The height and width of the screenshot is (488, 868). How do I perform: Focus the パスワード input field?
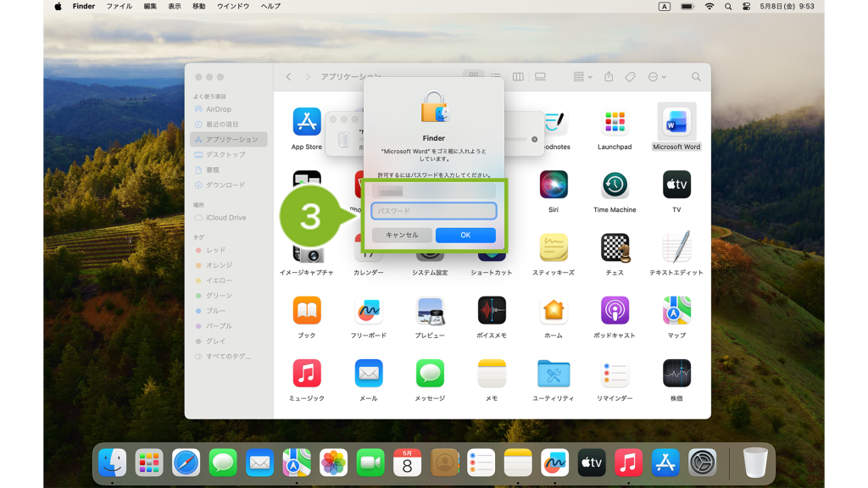coord(434,211)
